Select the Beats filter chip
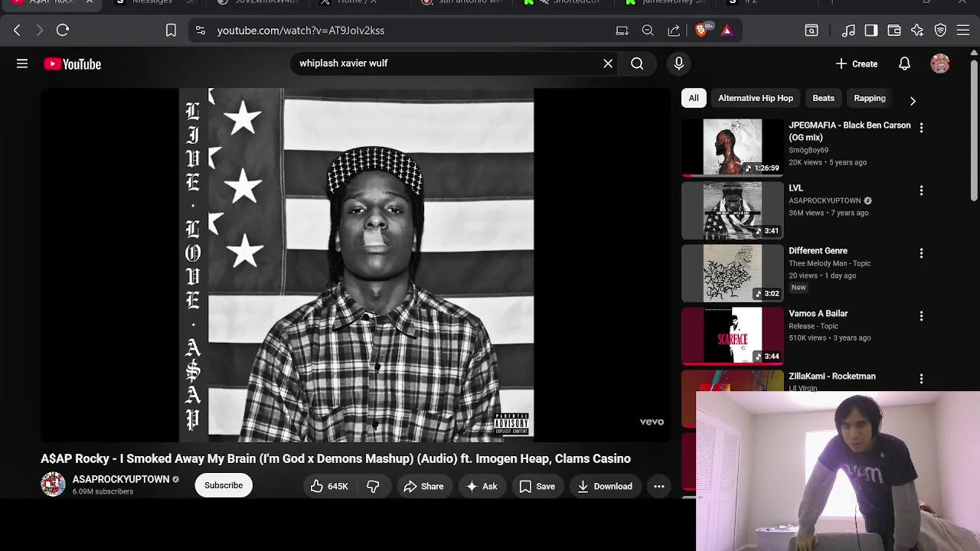This screenshot has height=551, width=980. 823,98
